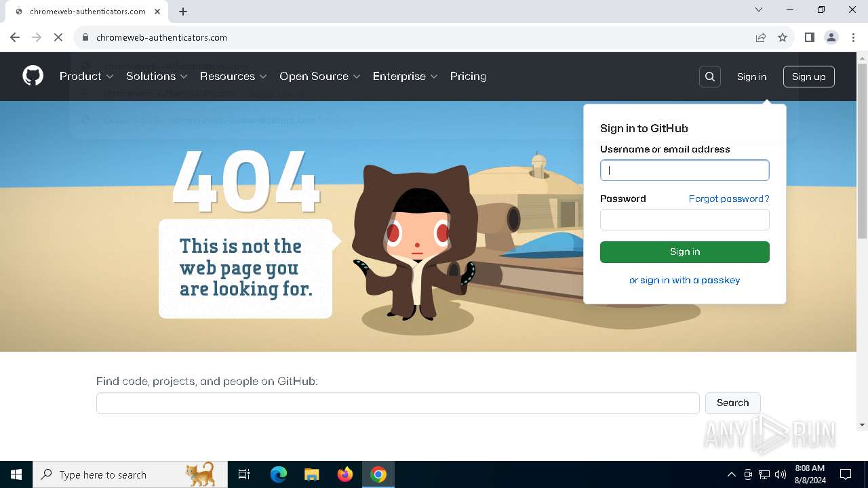Click Chrome icon in taskbar
868x488 pixels.
378,474
